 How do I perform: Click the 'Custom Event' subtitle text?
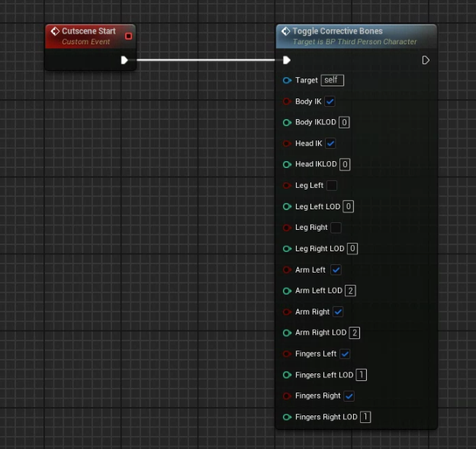pyautogui.click(x=86, y=42)
